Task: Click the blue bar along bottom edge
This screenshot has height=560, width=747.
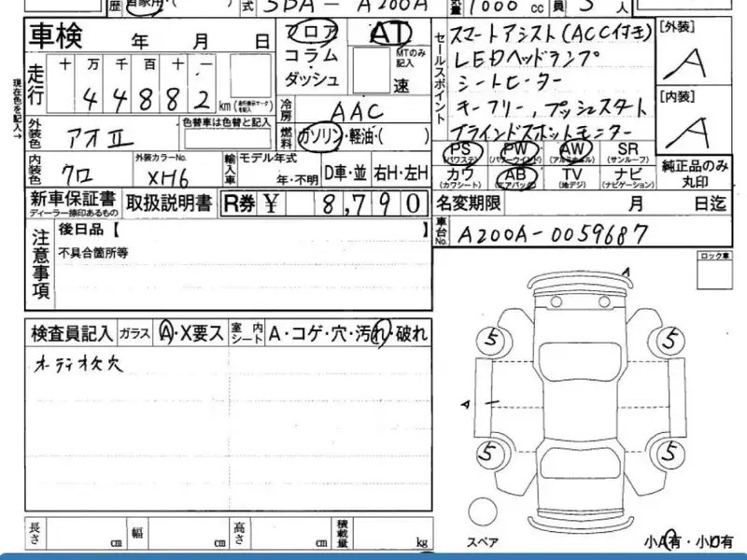Action: click(x=373, y=555)
